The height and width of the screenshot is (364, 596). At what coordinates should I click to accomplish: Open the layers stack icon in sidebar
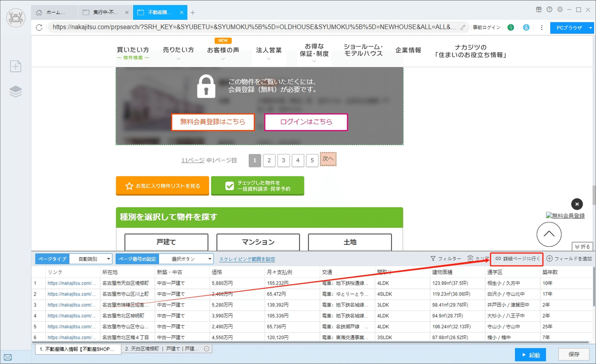16,91
